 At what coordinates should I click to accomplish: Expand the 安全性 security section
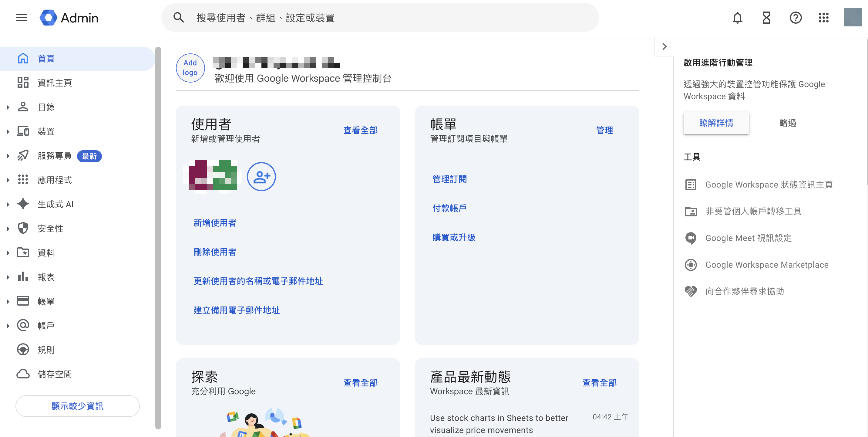point(8,229)
